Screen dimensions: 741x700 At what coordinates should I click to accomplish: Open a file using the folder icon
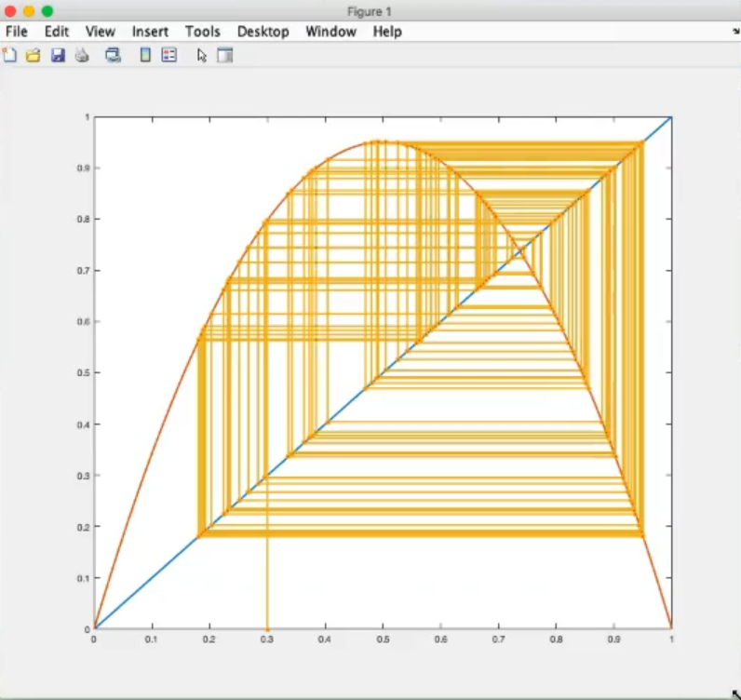pyautogui.click(x=34, y=55)
